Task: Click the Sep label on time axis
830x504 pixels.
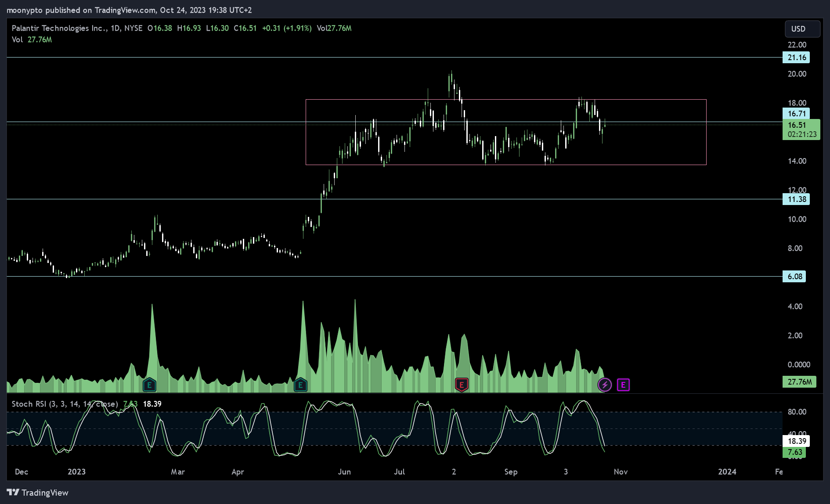Action: tap(511, 472)
